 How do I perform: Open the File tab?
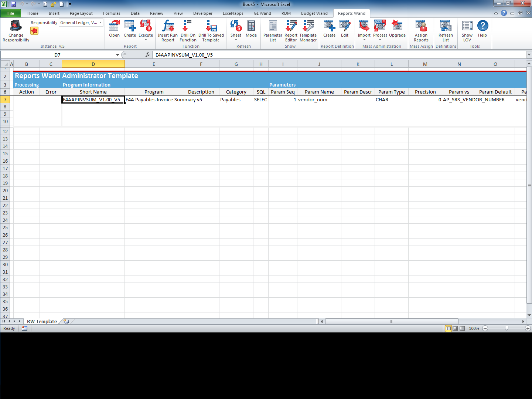(11, 13)
